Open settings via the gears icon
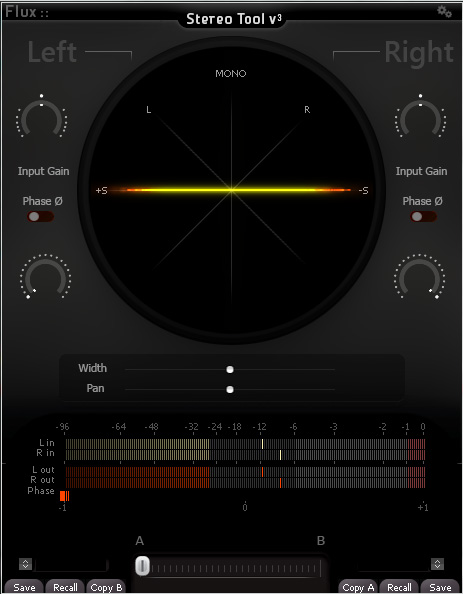 tap(444, 11)
